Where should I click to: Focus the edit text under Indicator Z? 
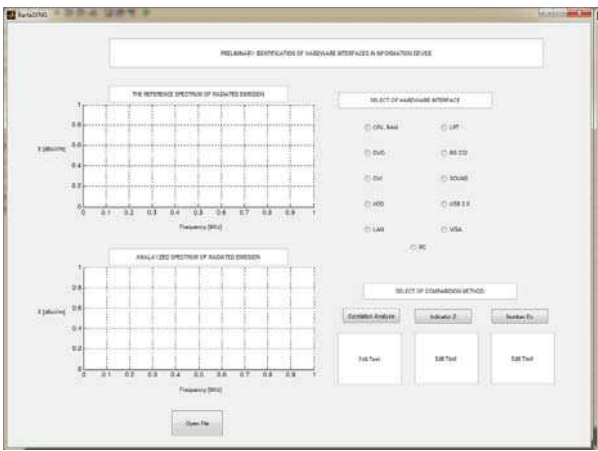point(446,359)
